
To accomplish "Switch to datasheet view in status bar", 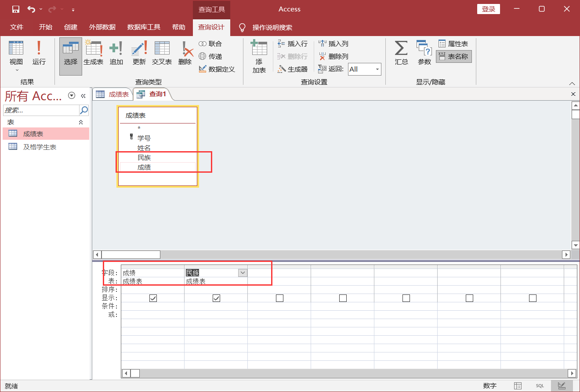I will tap(518, 386).
